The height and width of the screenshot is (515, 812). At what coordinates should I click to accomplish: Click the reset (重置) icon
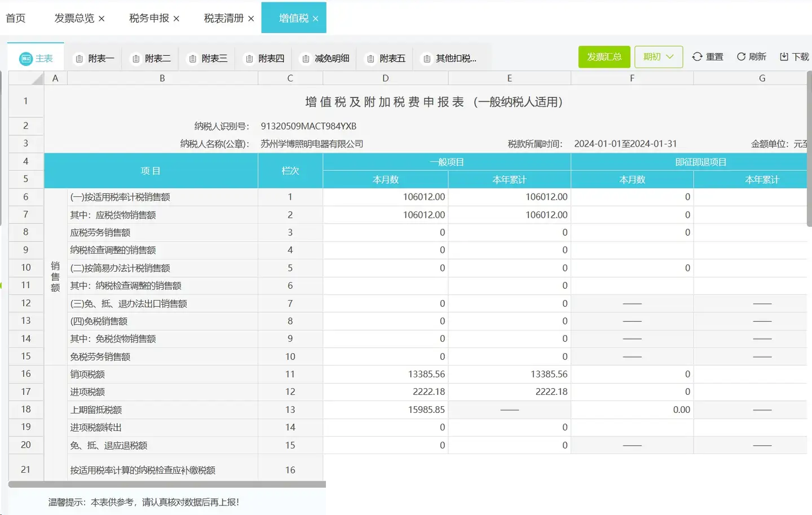click(x=698, y=57)
